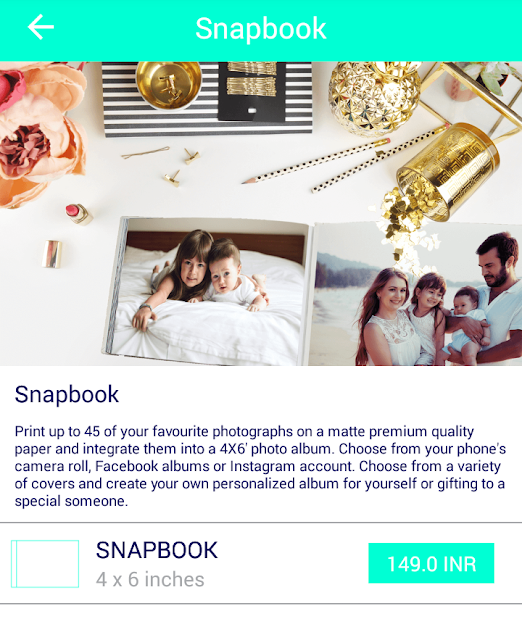
Task: Click the pink lipstick in the banner
Action: tap(79, 214)
